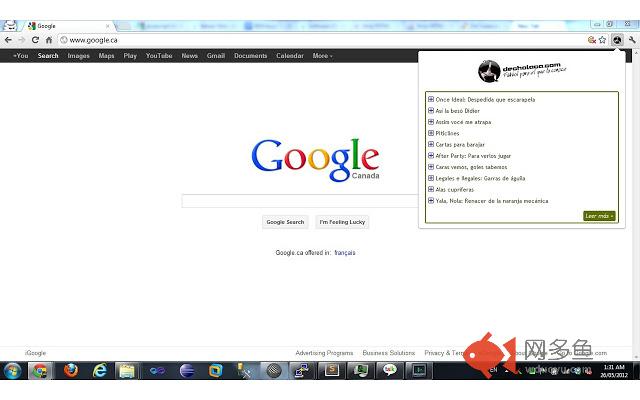This screenshot has width=640, height=400.
Task: Expand the 'Assim você me atrapa' entry
Action: [431, 122]
